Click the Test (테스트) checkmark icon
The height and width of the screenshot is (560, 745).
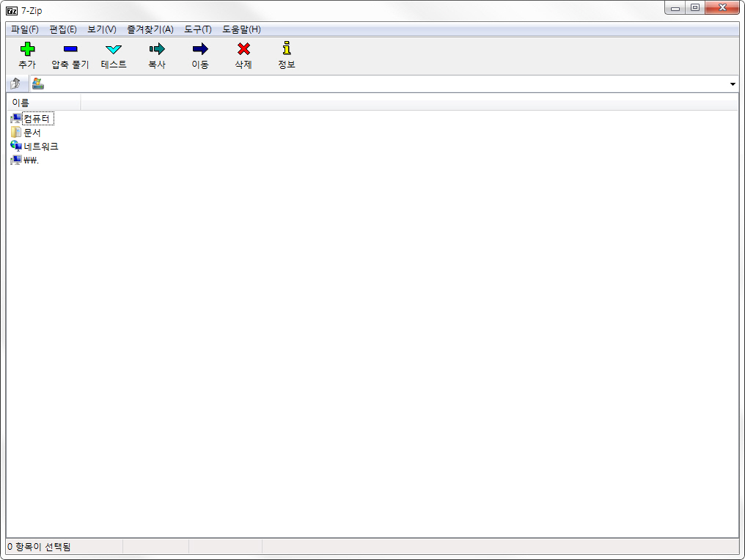[x=114, y=49]
